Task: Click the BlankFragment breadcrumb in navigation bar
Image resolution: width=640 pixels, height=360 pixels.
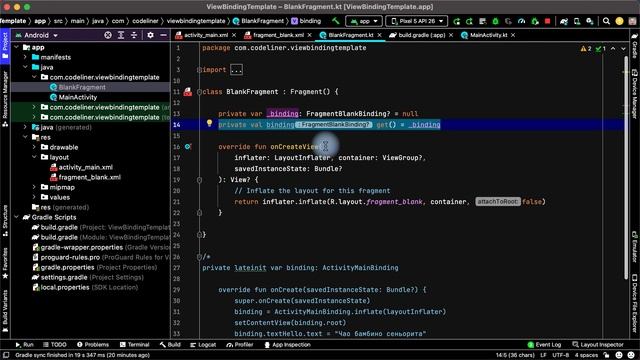Action: tap(258, 21)
